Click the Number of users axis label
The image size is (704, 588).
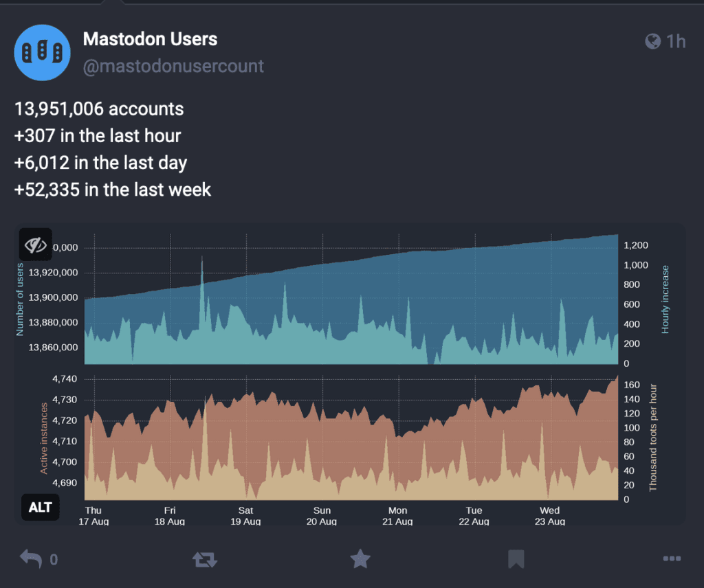(20, 299)
